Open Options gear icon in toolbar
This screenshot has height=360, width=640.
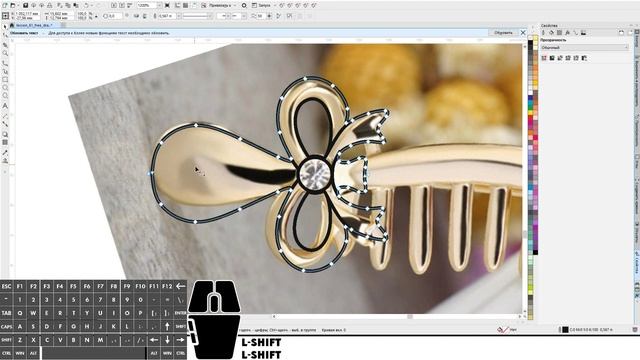pyautogui.click(x=244, y=5)
